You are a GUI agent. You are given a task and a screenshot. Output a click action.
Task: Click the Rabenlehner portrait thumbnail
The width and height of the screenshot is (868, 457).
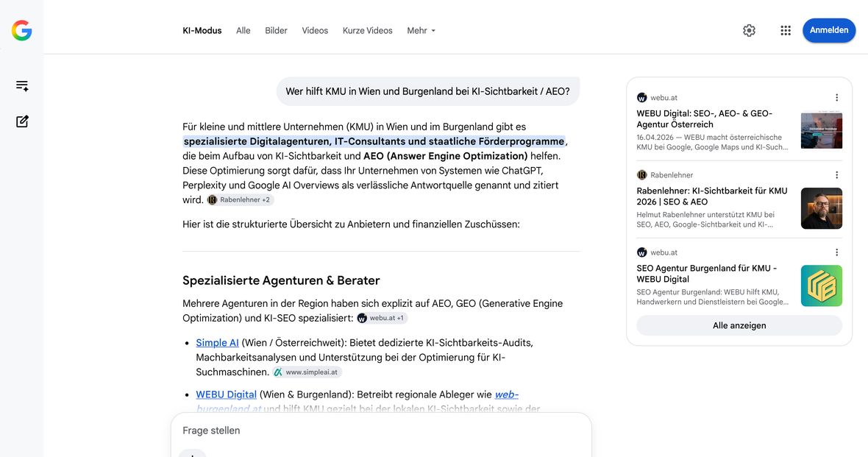(822, 208)
